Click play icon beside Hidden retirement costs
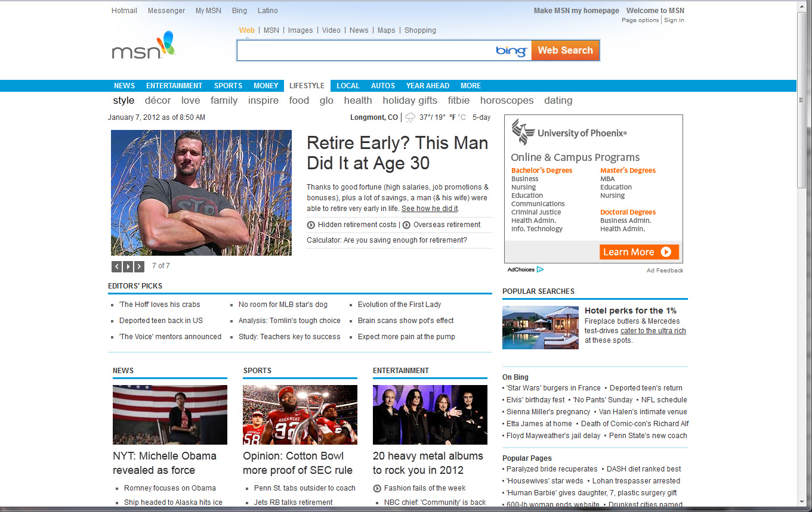Viewport: 812px width, 512px height. pyautogui.click(x=311, y=225)
